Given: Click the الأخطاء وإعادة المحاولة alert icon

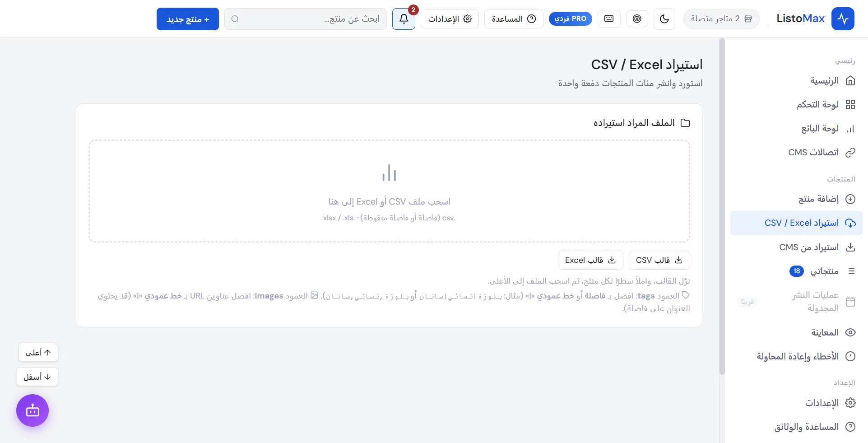Looking at the screenshot, I should coord(850,357).
